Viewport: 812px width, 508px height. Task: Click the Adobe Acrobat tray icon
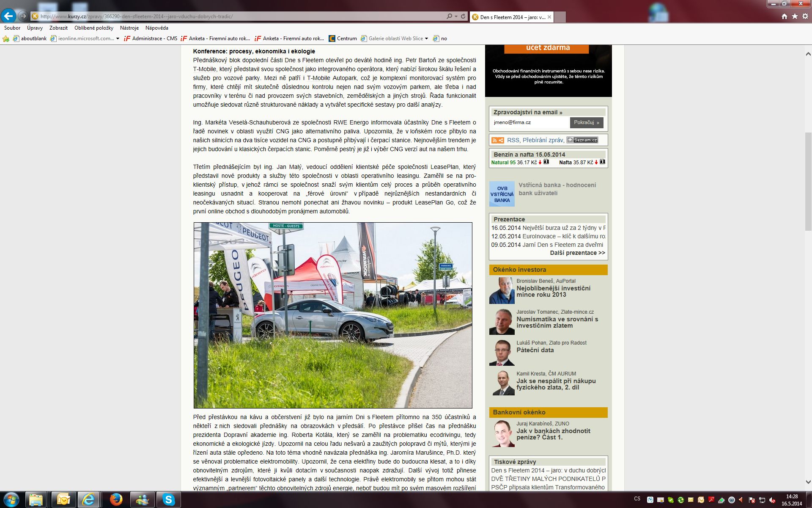click(x=711, y=500)
